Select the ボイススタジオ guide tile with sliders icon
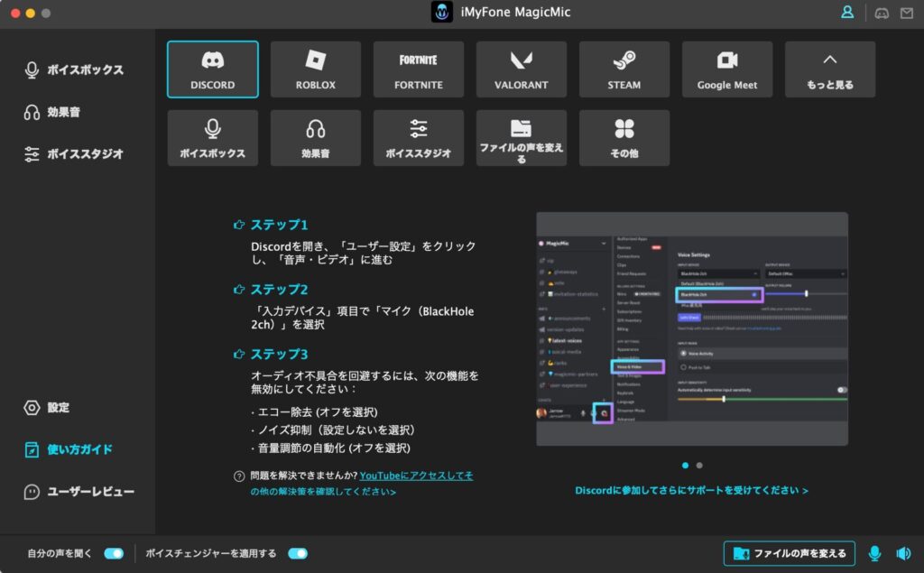This screenshot has height=573, width=924. click(419, 138)
